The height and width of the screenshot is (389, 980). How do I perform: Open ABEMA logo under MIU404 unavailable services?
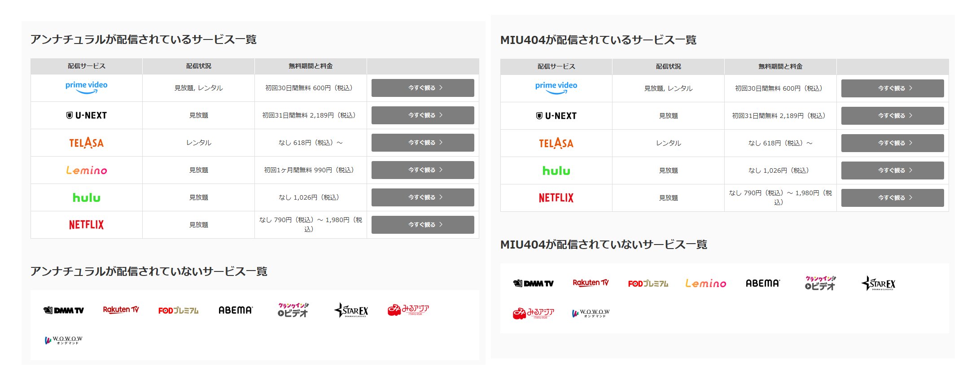pyautogui.click(x=763, y=283)
